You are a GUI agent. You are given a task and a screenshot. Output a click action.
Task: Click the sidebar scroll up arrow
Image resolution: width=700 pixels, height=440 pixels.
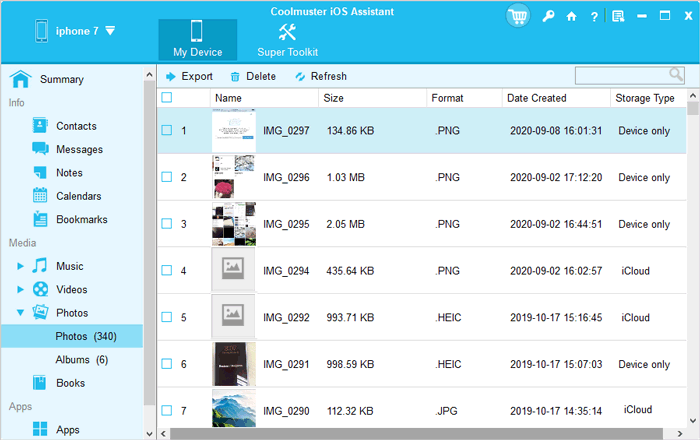pos(149,75)
